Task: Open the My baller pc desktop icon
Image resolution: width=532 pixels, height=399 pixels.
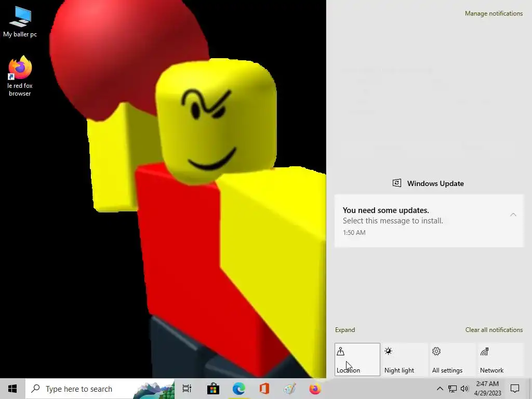Action: tap(20, 22)
